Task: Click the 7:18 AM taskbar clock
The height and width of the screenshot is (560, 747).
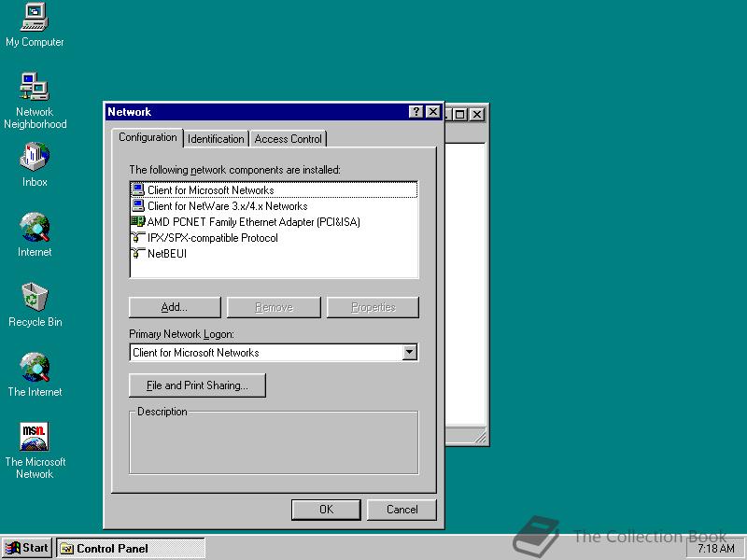Action: pos(715,549)
